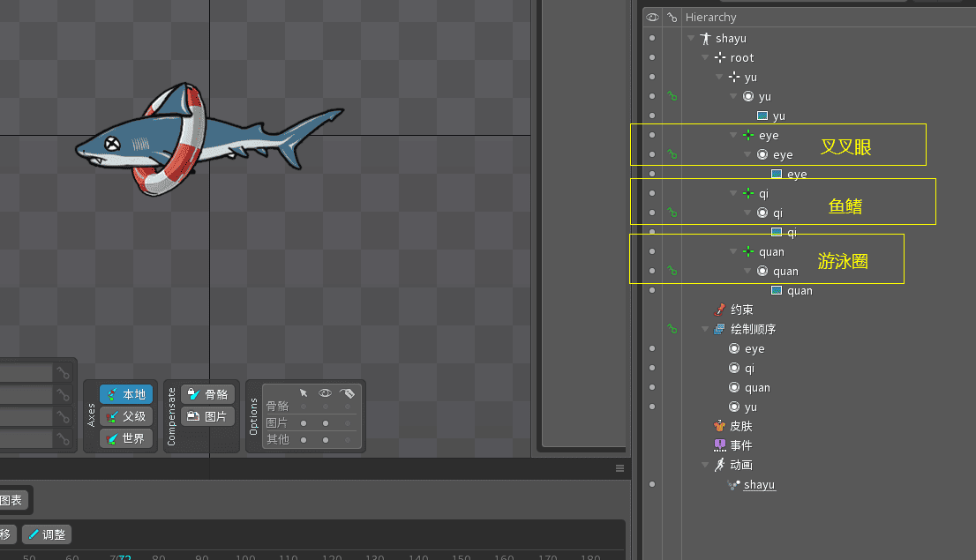Click the shayu skeleton figure icon
The width and height of the screenshot is (976, 560).
point(705,39)
